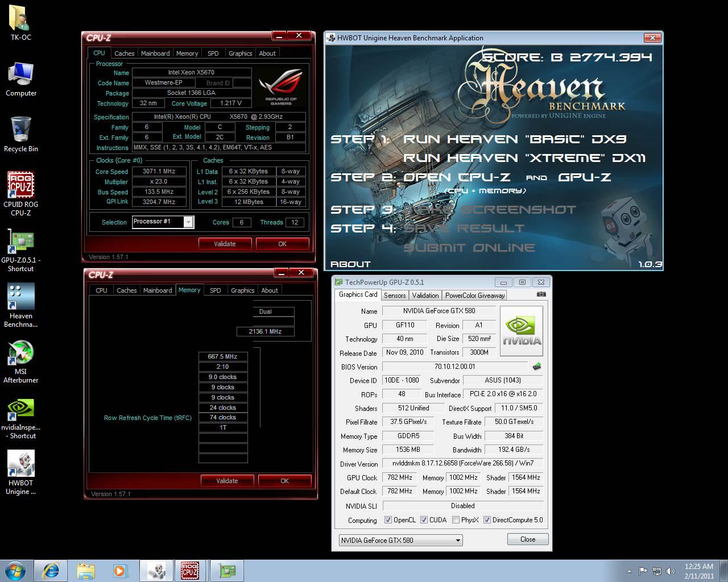Viewport: 728px width, 582px height.
Task: Click Validate in lower CPU-Z window
Action: pyautogui.click(x=227, y=481)
